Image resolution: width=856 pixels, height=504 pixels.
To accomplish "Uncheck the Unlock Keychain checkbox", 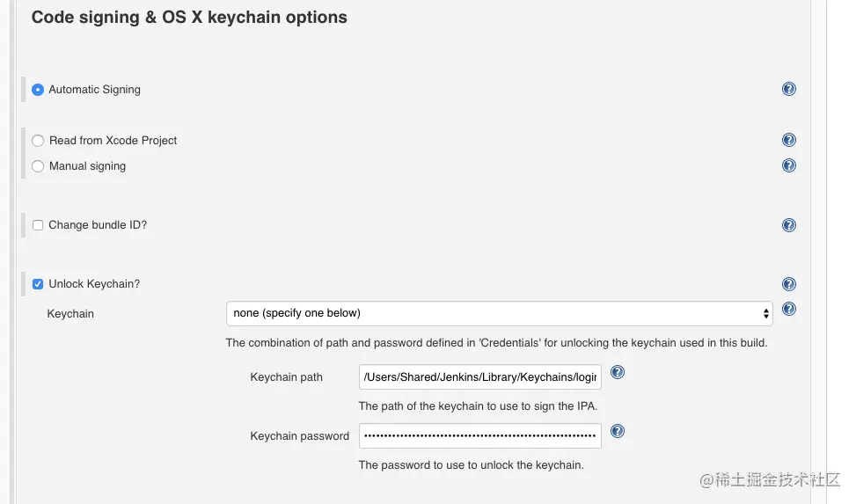I will (38, 284).
